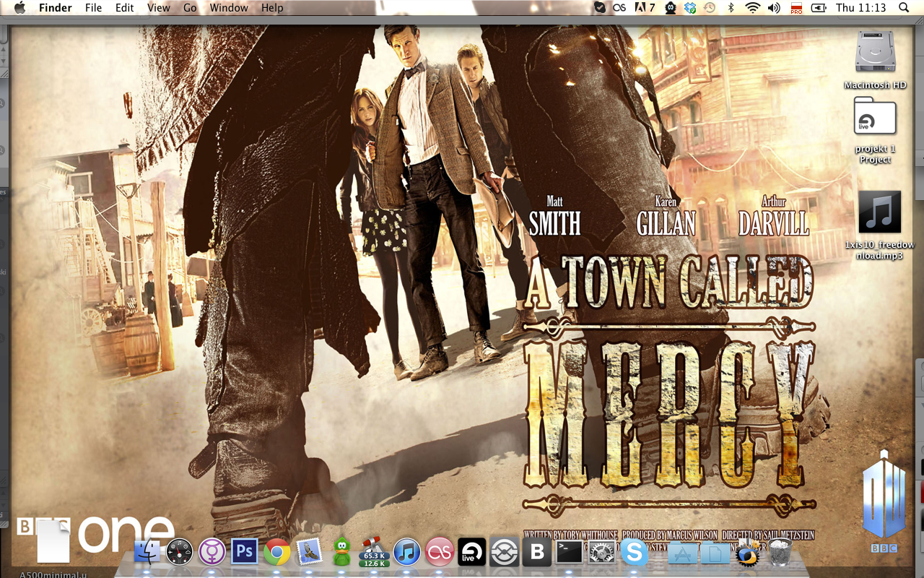Open Ableton Live from the dock
Image resolution: width=924 pixels, height=578 pixels.
point(471,553)
